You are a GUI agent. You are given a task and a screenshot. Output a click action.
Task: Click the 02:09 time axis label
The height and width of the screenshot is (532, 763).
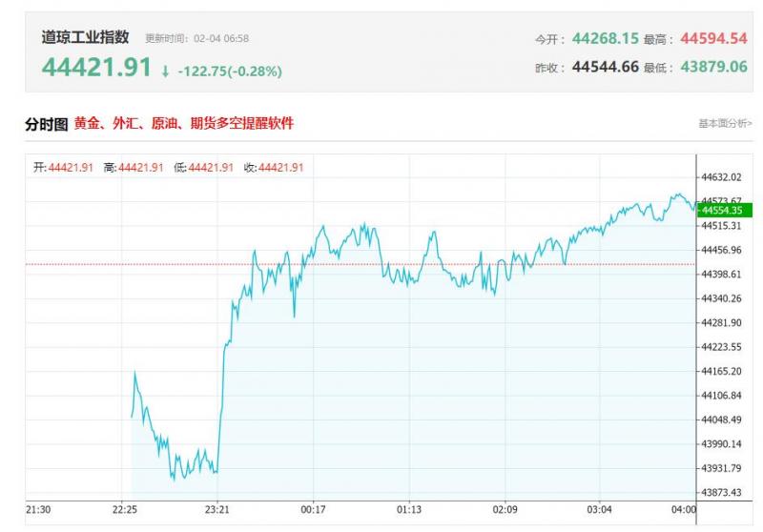coord(505,510)
